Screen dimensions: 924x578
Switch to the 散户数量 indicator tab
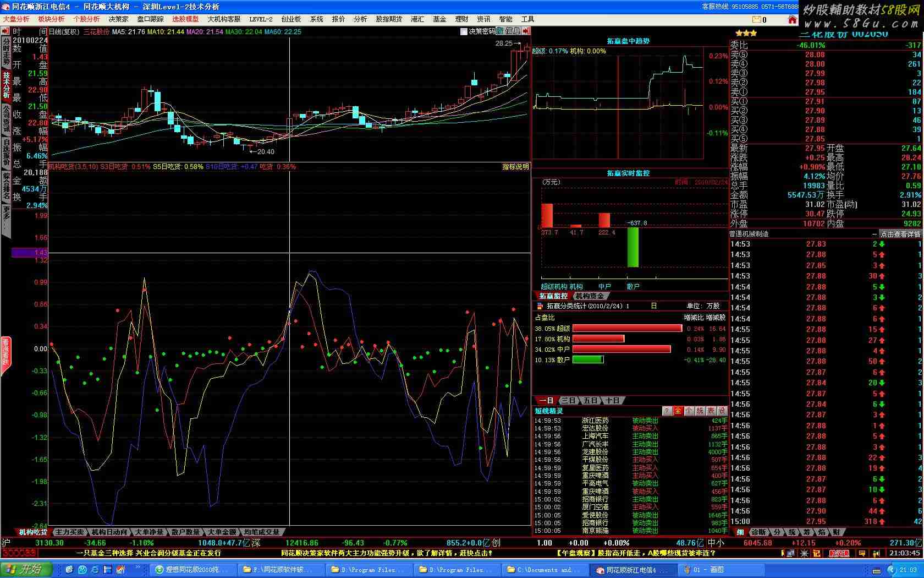[x=185, y=532]
